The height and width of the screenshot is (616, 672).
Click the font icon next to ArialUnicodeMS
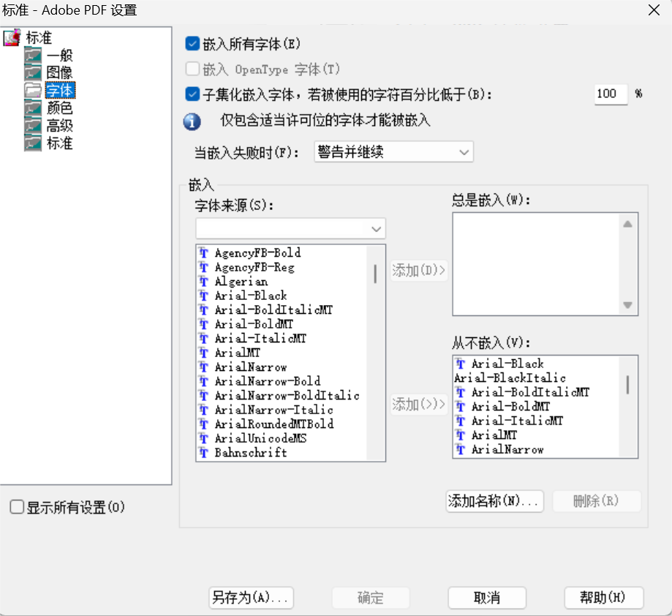tap(203, 438)
